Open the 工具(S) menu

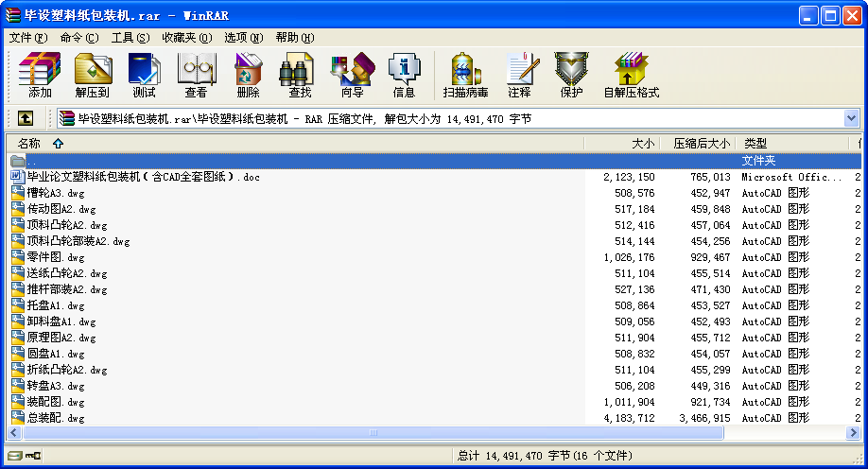pyautogui.click(x=130, y=38)
